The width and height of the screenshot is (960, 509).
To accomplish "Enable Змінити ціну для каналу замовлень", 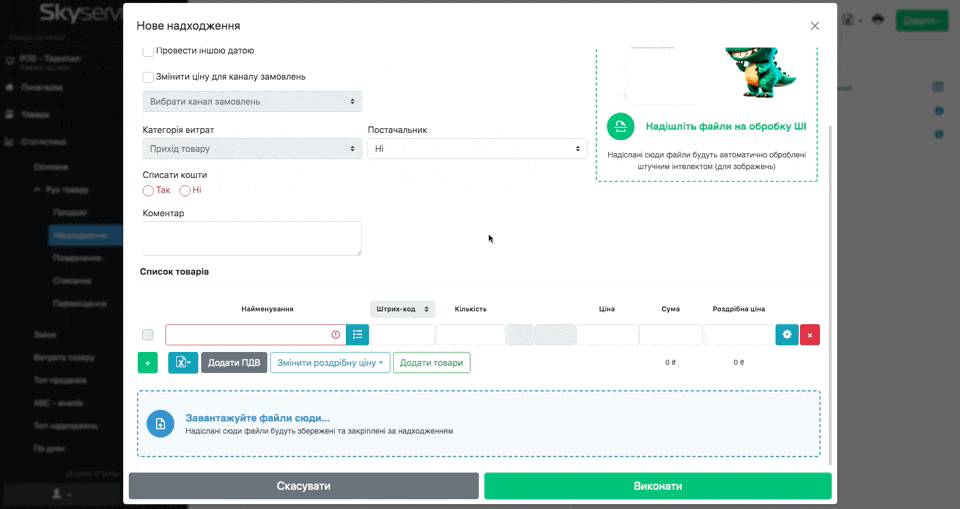I will 148,77.
